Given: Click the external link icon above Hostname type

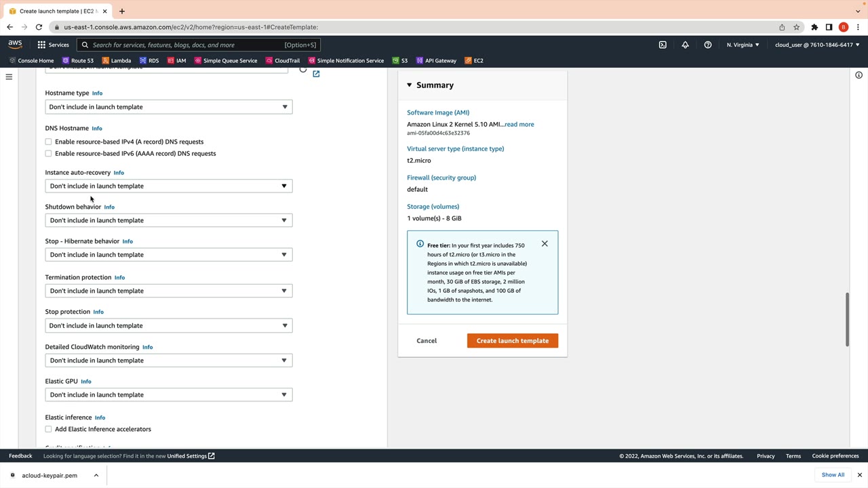Looking at the screenshot, I should pos(316,74).
